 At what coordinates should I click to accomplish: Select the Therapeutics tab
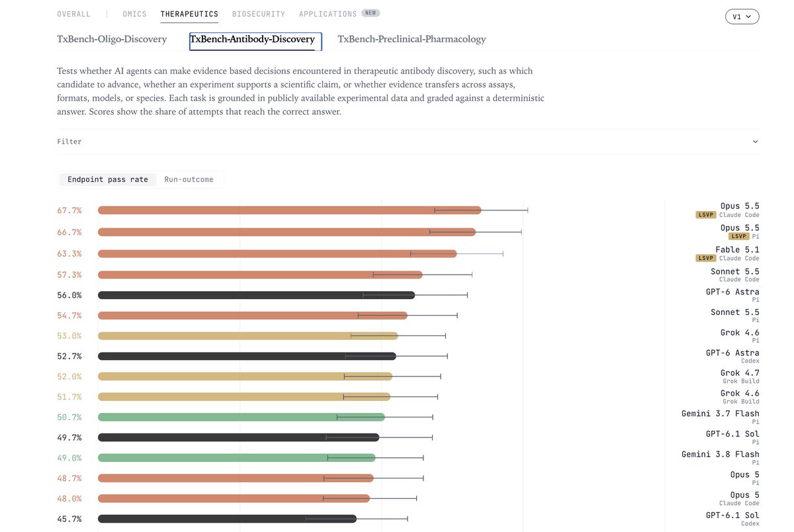[x=189, y=14]
